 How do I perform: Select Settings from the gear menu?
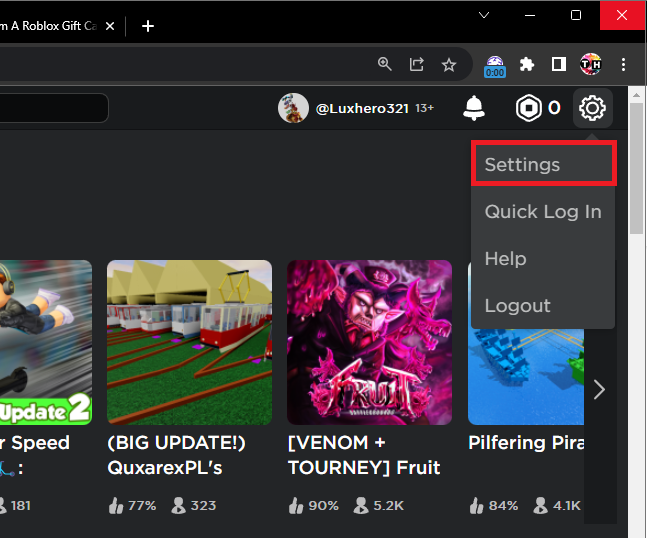[x=544, y=164]
